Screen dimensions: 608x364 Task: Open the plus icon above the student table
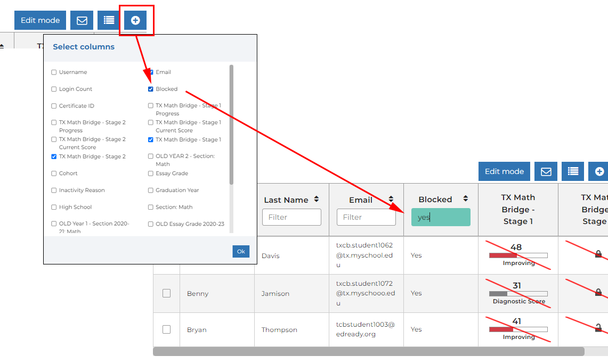(x=598, y=171)
